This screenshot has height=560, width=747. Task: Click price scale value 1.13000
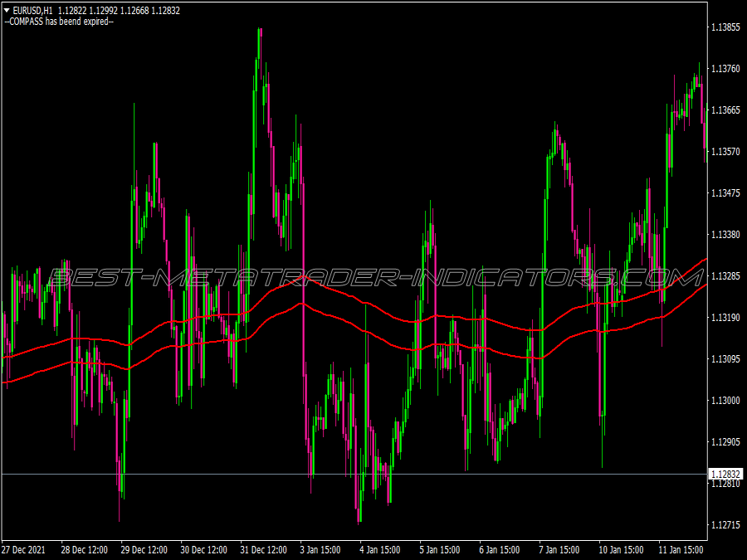click(725, 401)
